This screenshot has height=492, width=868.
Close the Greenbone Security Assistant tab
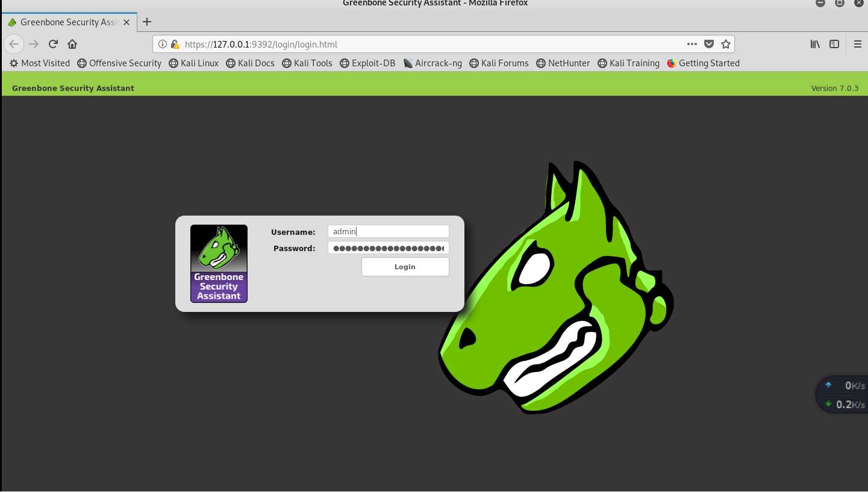(126, 22)
